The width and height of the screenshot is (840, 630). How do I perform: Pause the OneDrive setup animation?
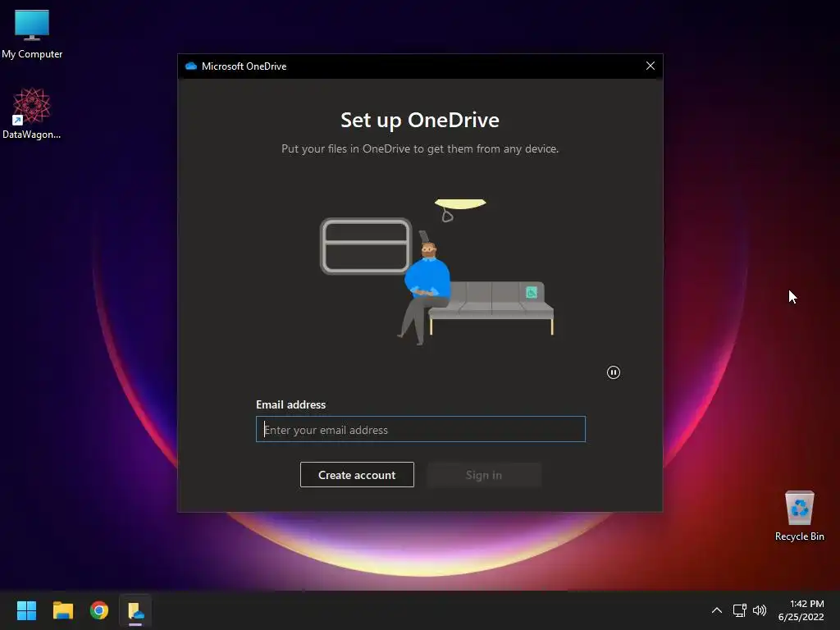614,372
